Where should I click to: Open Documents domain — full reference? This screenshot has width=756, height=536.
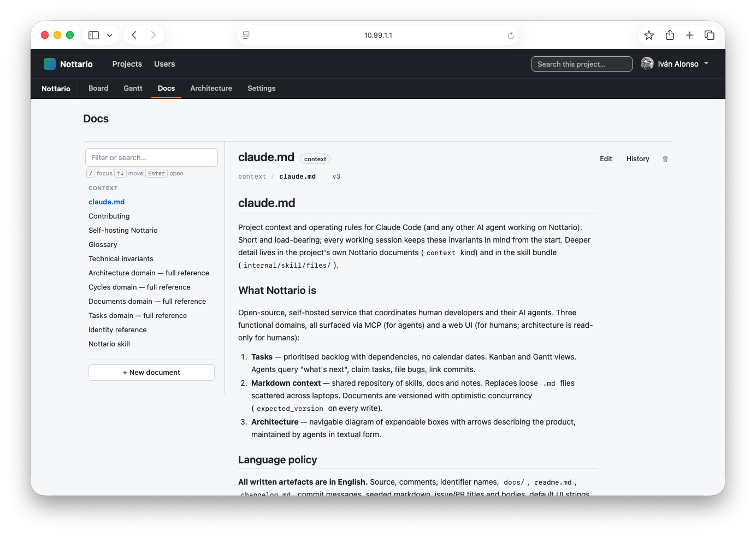(x=147, y=301)
